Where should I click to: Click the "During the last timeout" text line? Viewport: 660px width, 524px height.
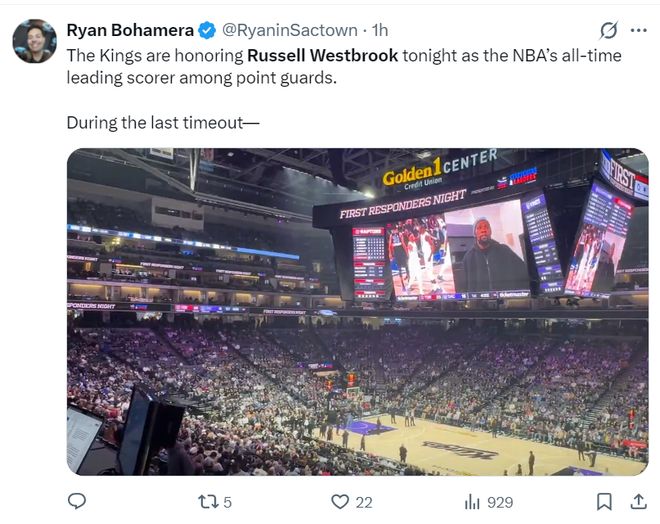pos(163,123)
